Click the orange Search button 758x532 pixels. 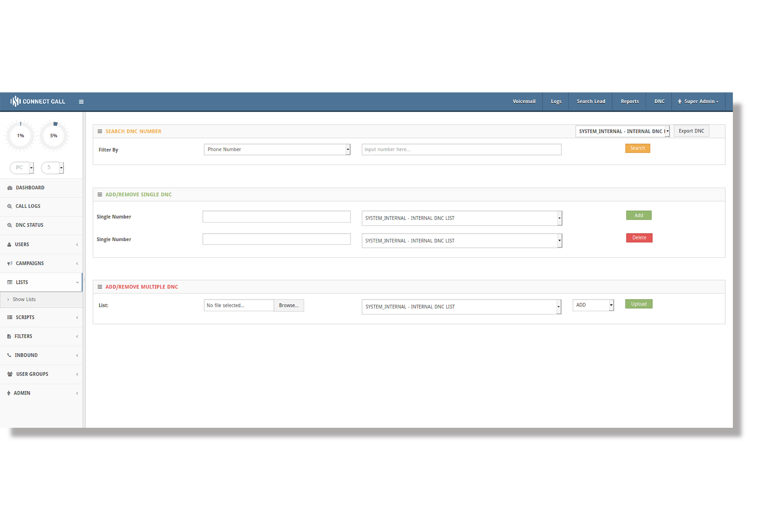pyautogui.click(x=637, y=148)
